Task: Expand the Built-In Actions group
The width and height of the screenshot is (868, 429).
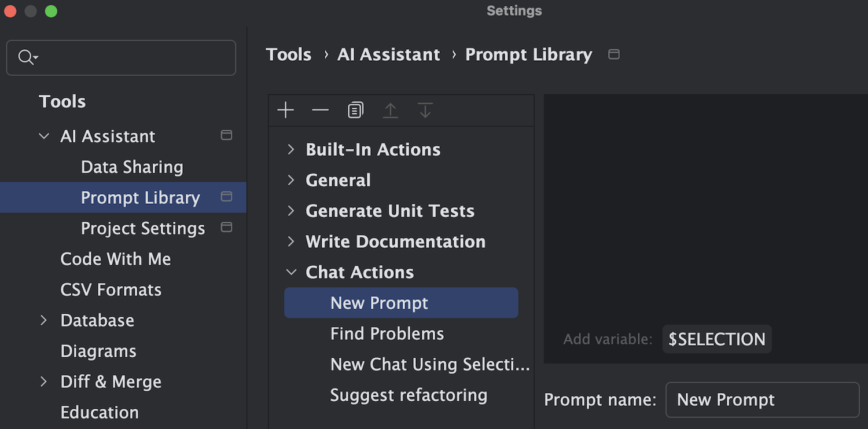Action: click(x=291, y=149)
